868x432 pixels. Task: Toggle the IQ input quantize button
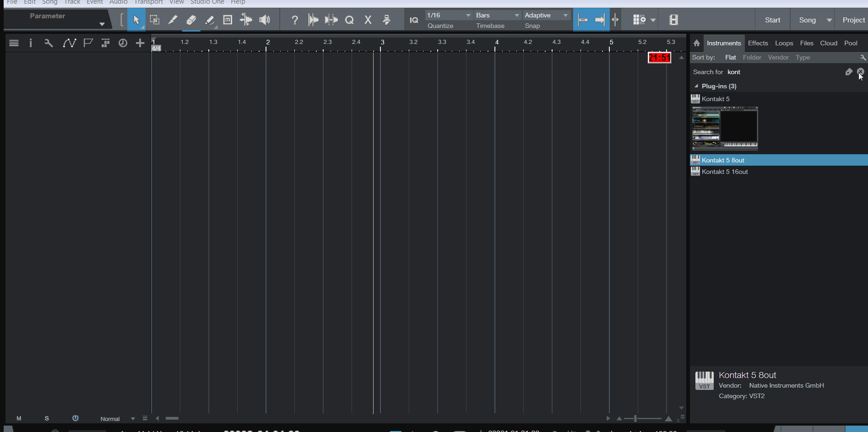414,20
